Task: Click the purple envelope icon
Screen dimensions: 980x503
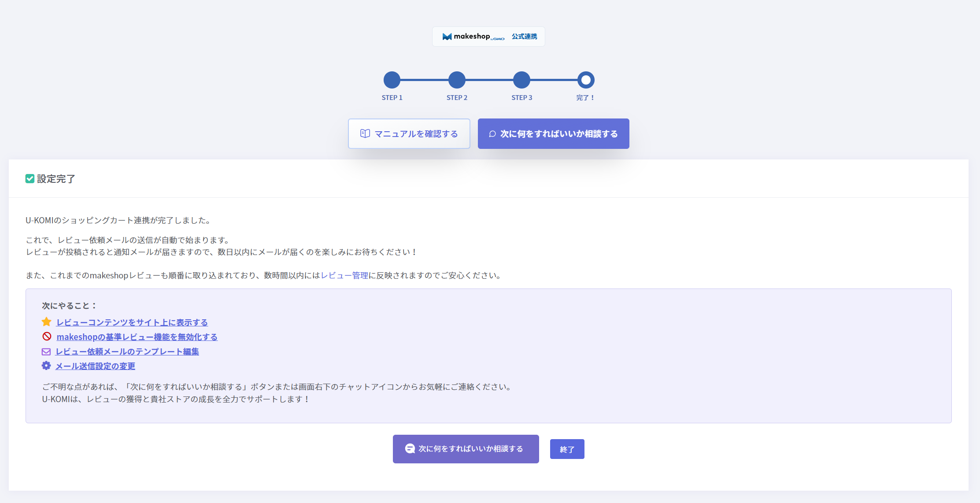Action: point(46,351)
